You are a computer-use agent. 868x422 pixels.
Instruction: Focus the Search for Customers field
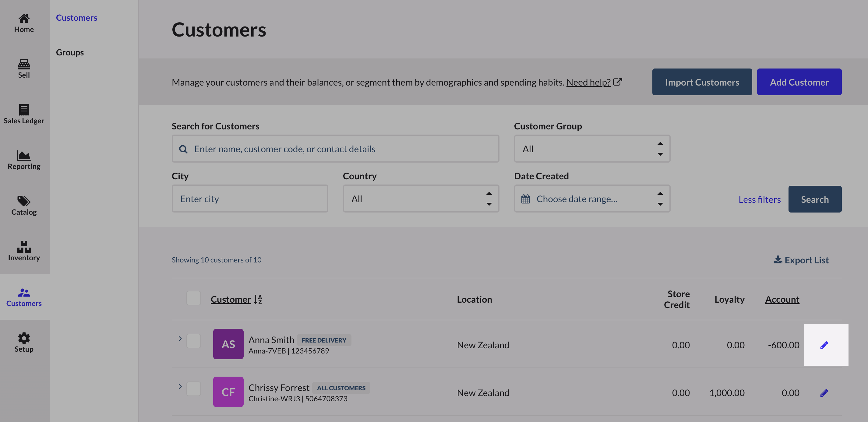click(x=340, y=149)
